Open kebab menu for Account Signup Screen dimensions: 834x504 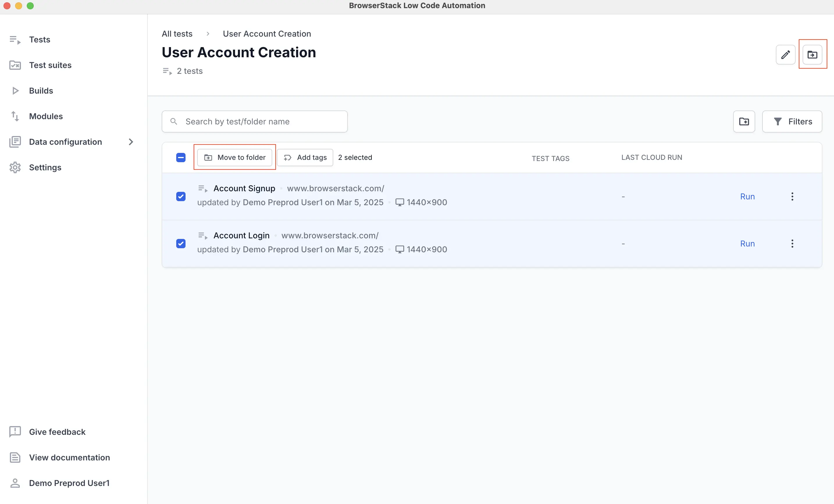coord(792,196)
